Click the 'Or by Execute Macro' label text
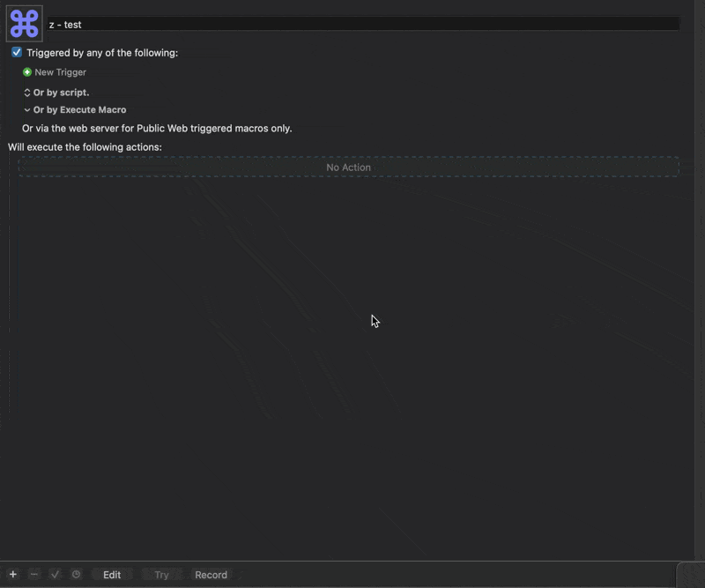Viewport: 705px width, 588px height. 80,110
